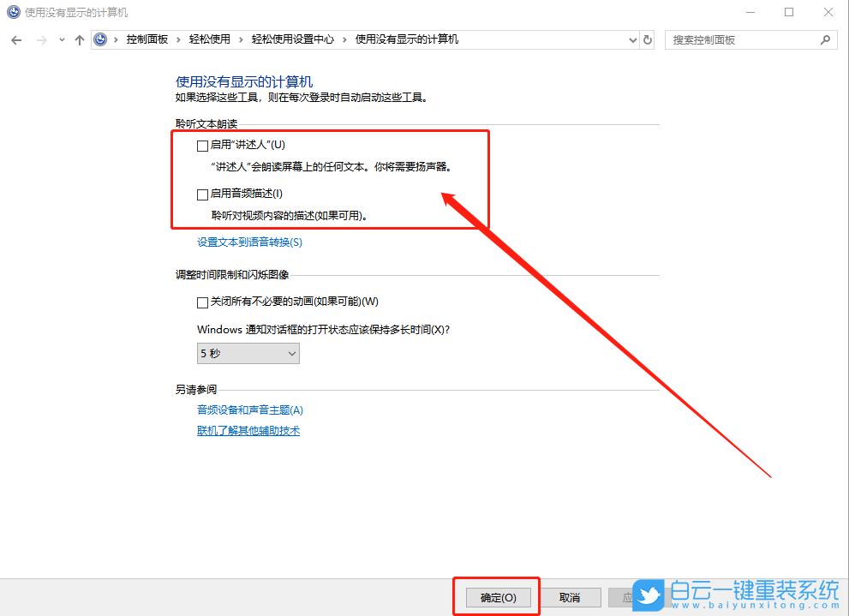This screenshot has width=849, height=616.
Task: Click the refresh icon next to address bar
Action: click(x=649, y=39)
